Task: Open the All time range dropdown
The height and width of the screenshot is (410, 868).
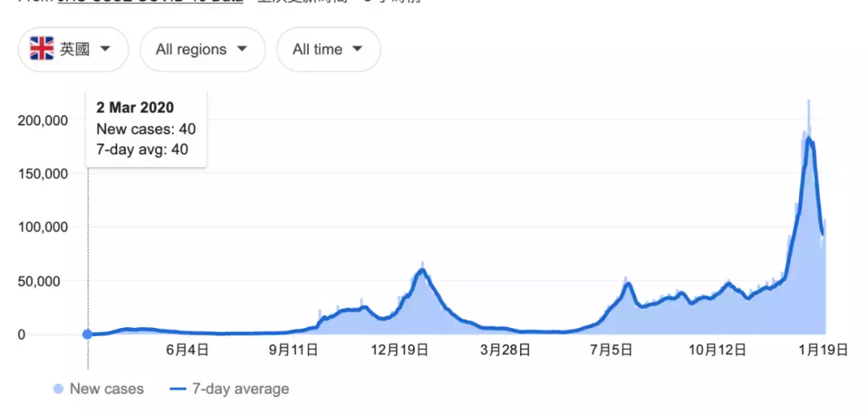Action: [328, 49]
